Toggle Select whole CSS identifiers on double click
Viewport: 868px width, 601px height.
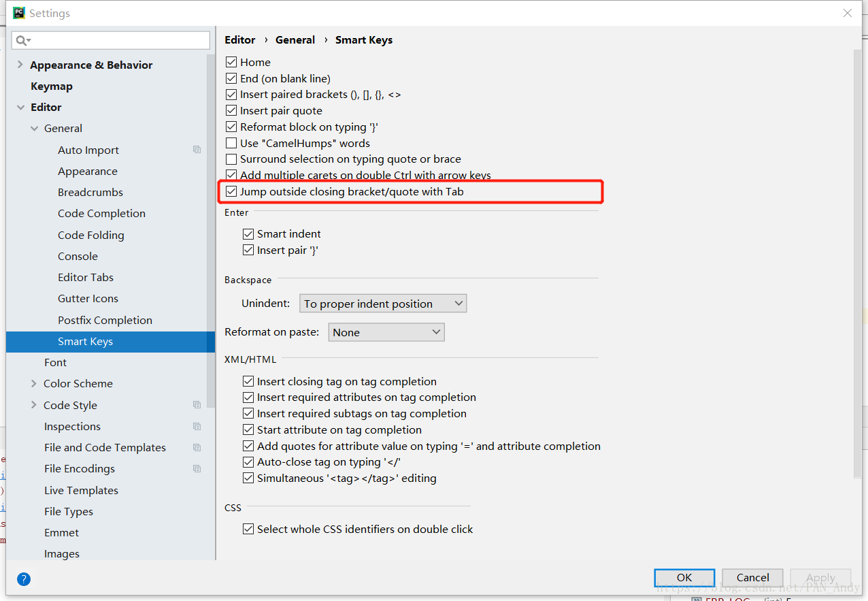point(248,529)
